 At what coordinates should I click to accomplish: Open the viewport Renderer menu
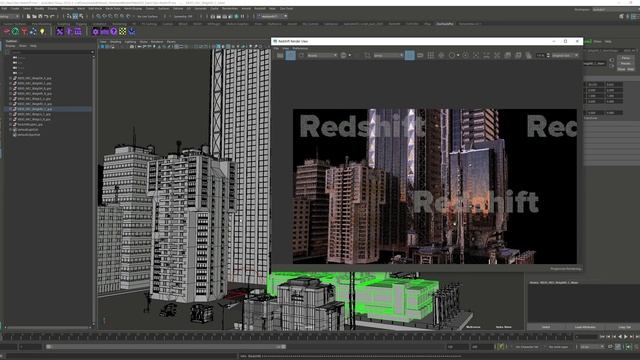point(157,42)
